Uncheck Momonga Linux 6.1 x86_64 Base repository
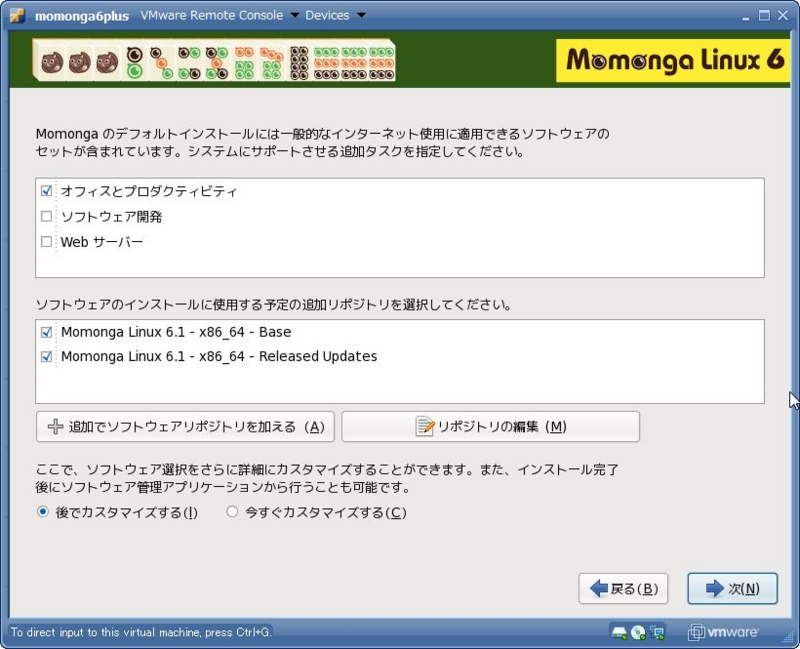This screenshot has height=649, width=800. [46, 332]
